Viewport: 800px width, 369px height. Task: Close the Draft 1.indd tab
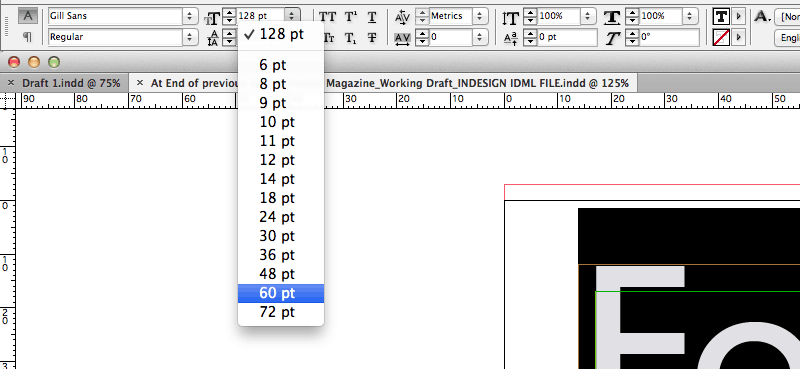[11, 83]
